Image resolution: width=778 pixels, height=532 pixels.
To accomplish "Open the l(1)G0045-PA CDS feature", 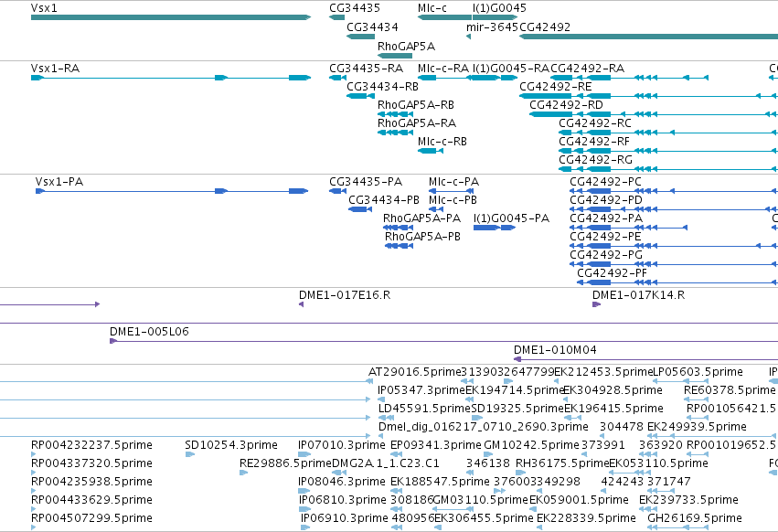I will (495, 228).
